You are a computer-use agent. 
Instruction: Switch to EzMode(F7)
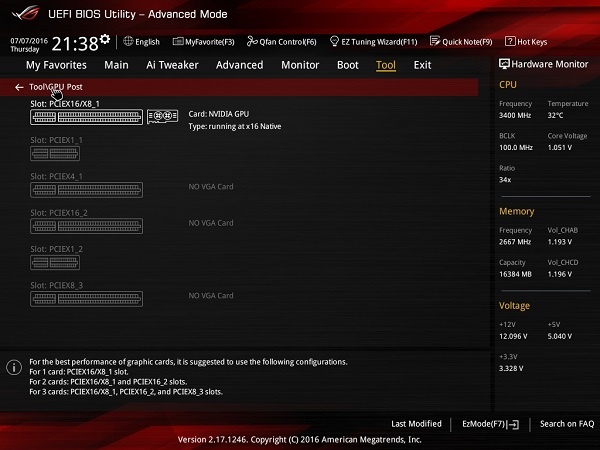click(x=491, y=424)
